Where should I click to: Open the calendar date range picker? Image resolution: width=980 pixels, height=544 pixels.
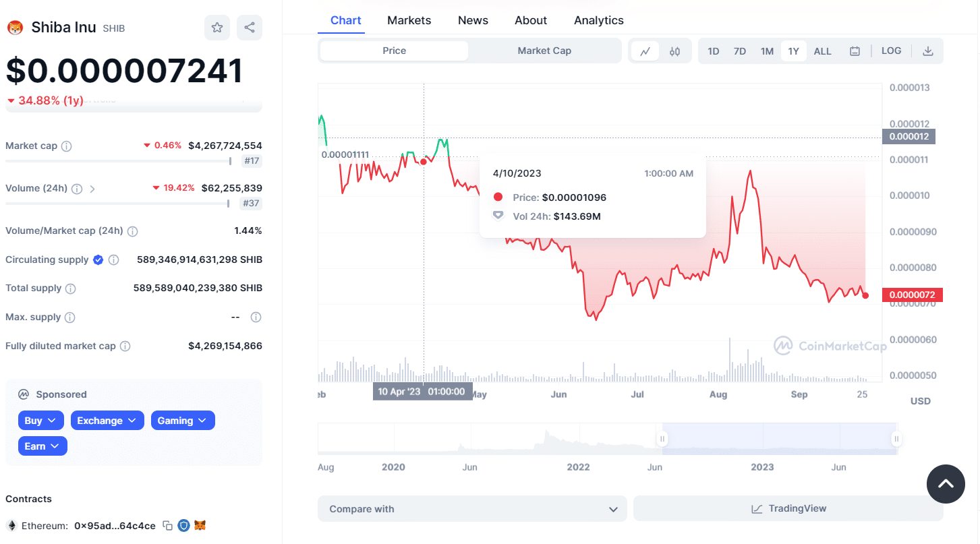(x=855, y=51)
